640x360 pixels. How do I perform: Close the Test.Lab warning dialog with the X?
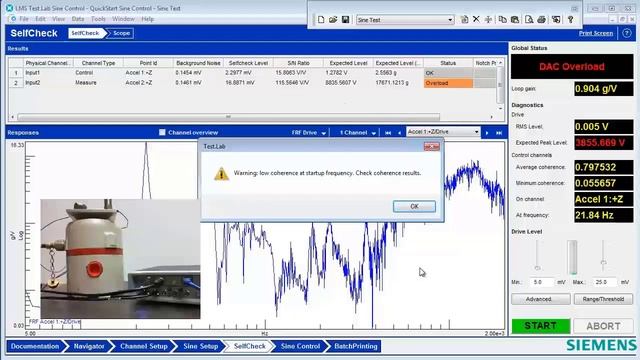point(431,147)
